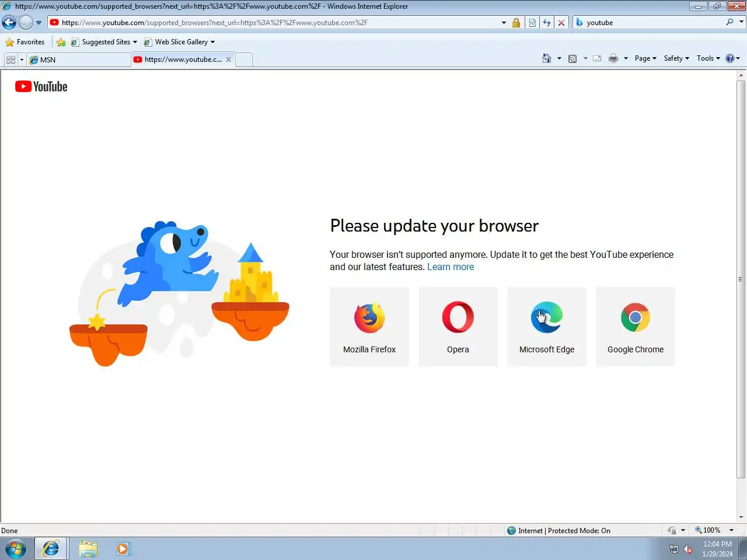Open the Suggested Sites dropdown
747x560 pixels.
(x=104, y=42)
